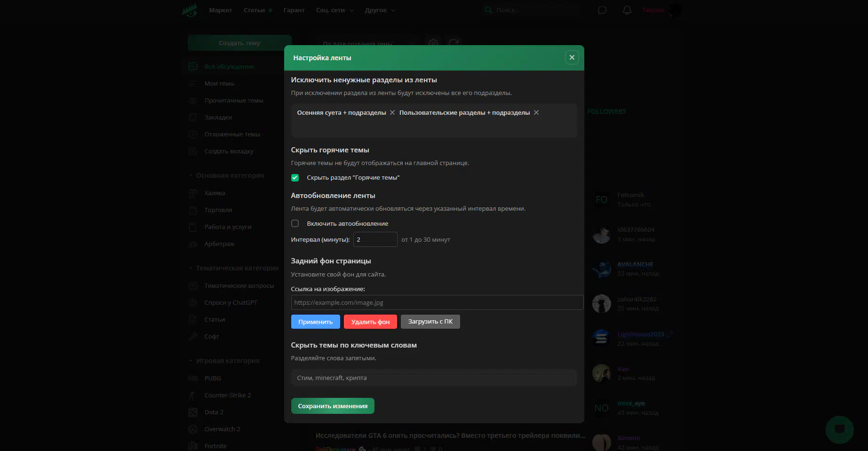The width and height of the screenshot is (868, 451).
Task: Open the 'Маркет' menu item
Action: 220,10
